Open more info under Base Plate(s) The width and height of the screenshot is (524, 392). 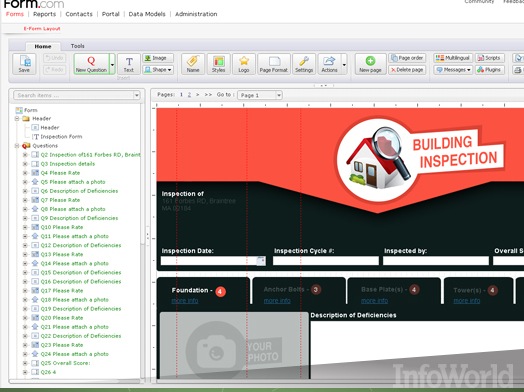pyautogui.click(x=374, y=301)
